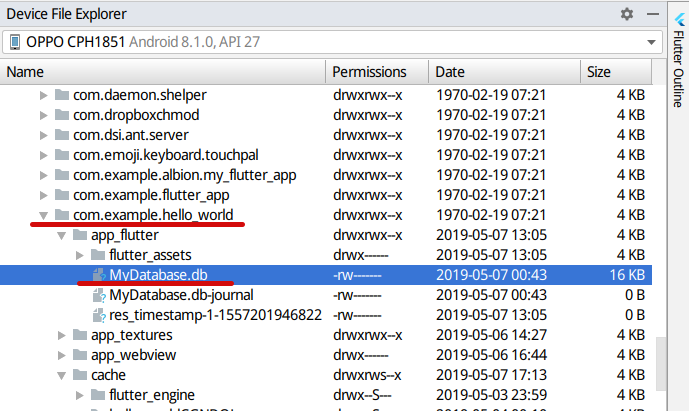Expand the com.dropboxchmod folder
This screenshot has height=411, width=689.
pyautogui.click(x=44, y=115)
